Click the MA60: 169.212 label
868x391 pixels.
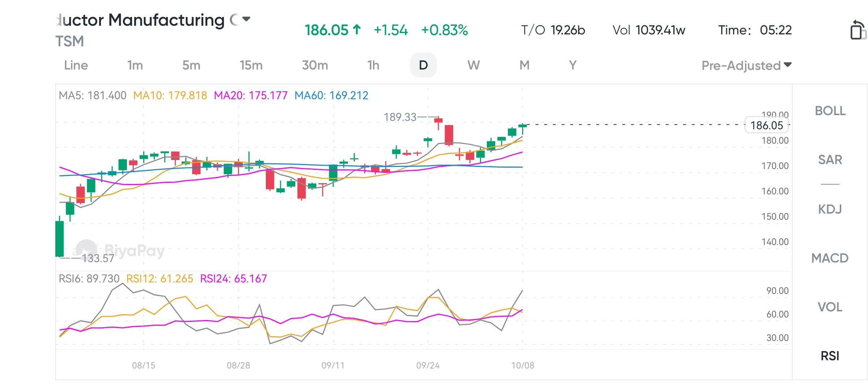coord(331,96)
